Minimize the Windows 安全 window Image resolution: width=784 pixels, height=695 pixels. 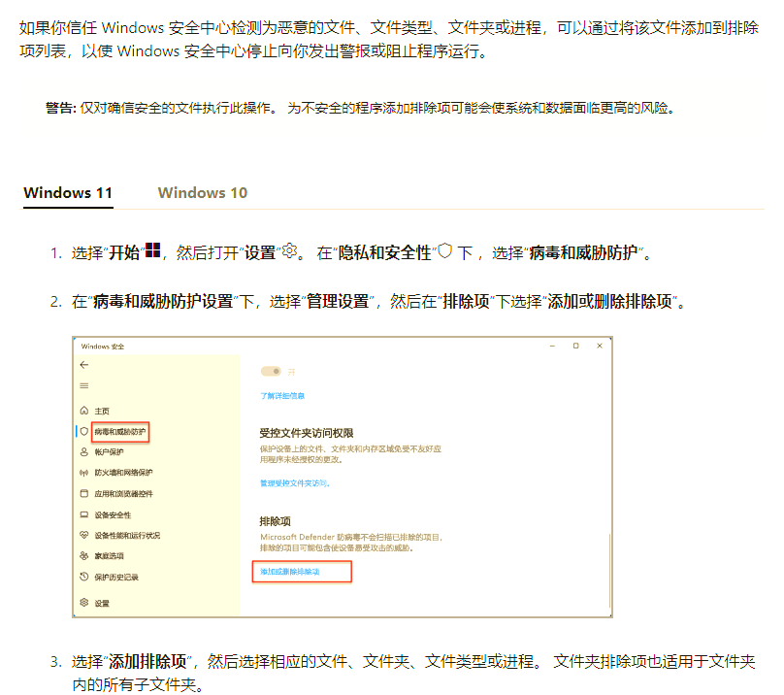click(552, 346)
